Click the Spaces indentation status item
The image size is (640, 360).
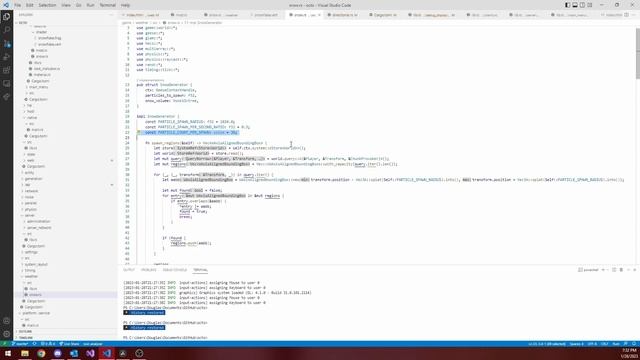576,344
